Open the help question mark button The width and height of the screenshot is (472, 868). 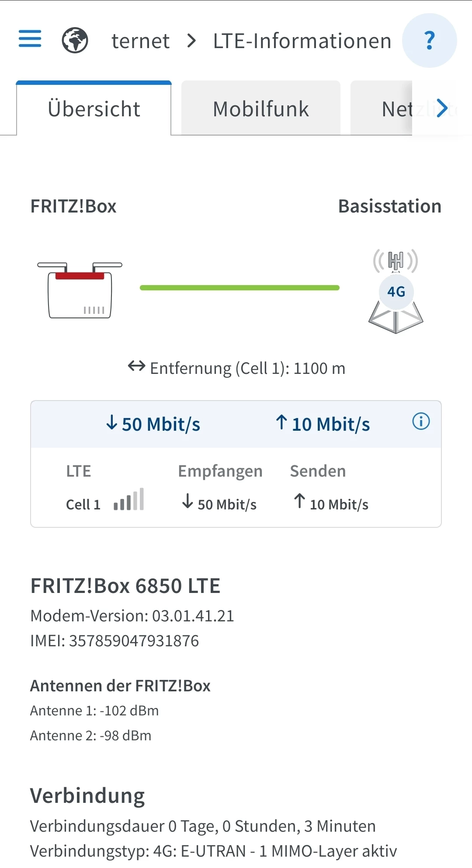[429, 41]
